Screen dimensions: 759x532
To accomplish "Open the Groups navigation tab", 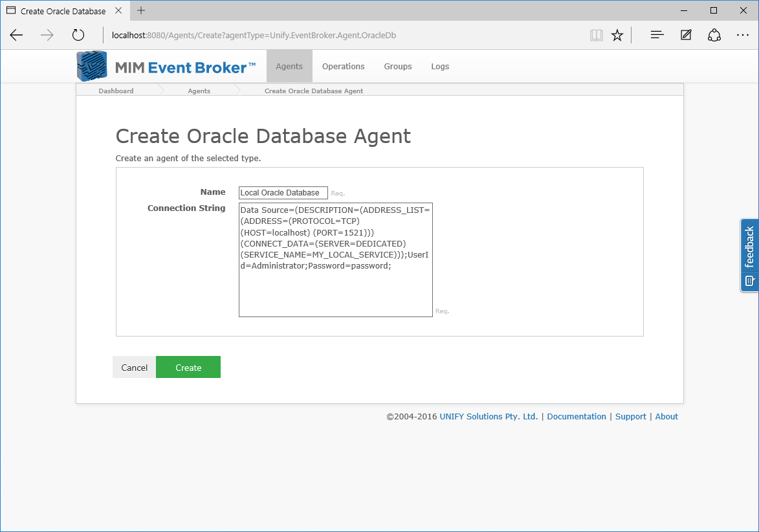I will [x=398, y=66].
